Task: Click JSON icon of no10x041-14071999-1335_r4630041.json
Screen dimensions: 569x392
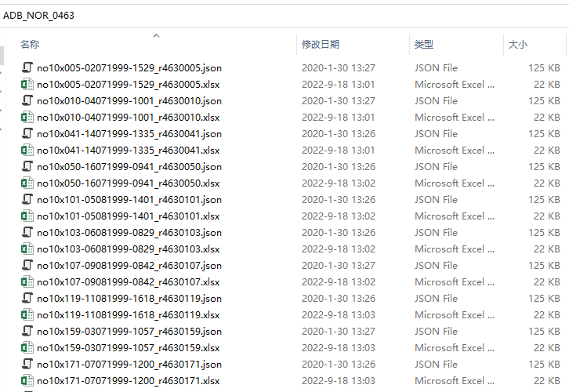Action: pos(27,133)
